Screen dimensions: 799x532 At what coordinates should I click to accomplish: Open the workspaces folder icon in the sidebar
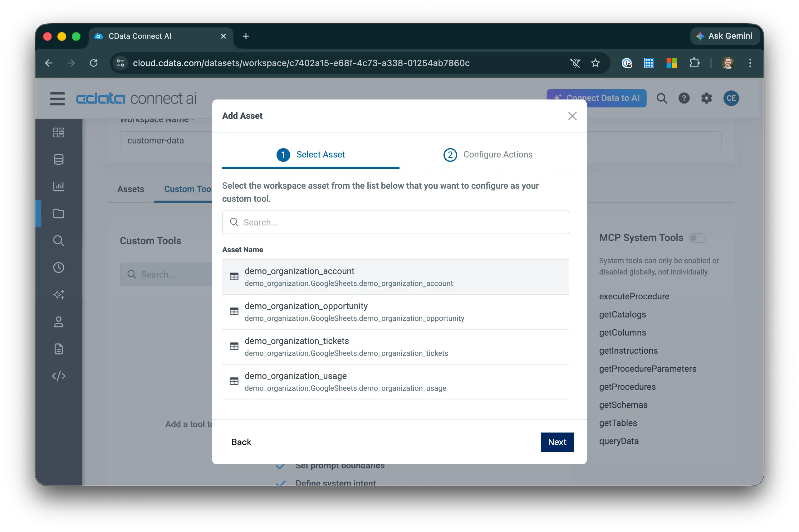coord(59,213)
